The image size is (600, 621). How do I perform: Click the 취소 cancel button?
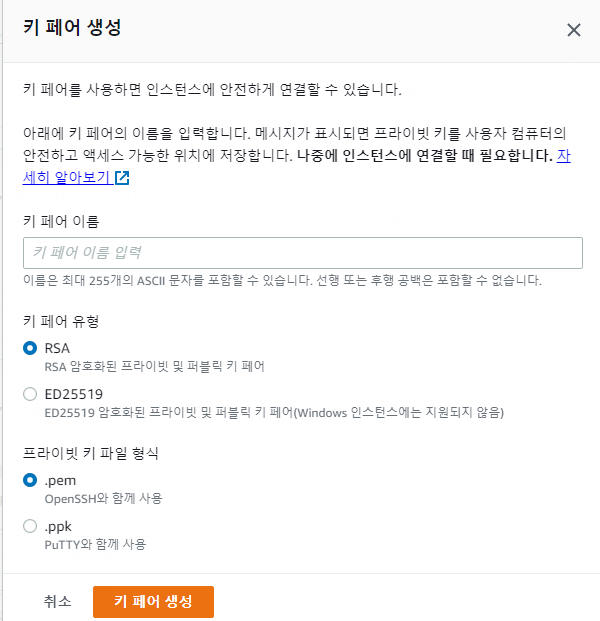click(x=57, y=601)
